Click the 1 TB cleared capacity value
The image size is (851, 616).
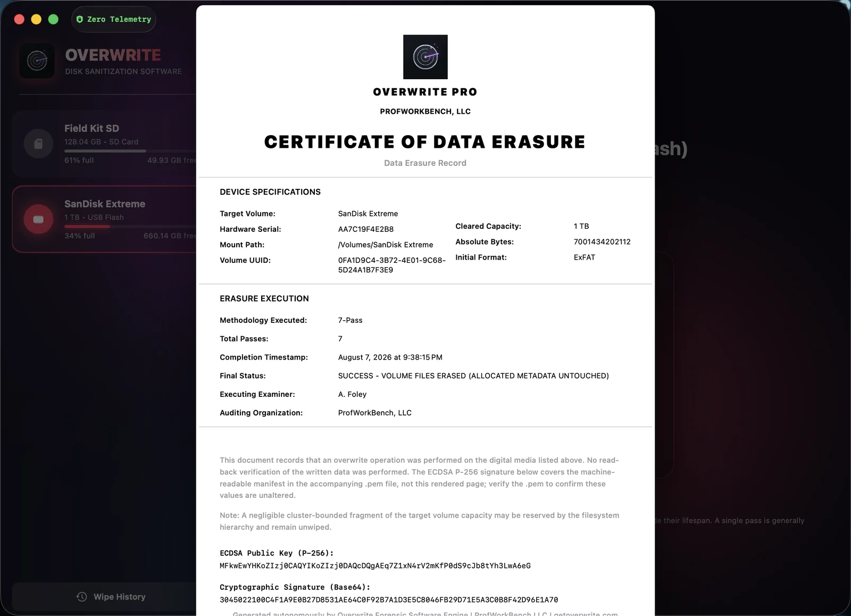(581, 226)
